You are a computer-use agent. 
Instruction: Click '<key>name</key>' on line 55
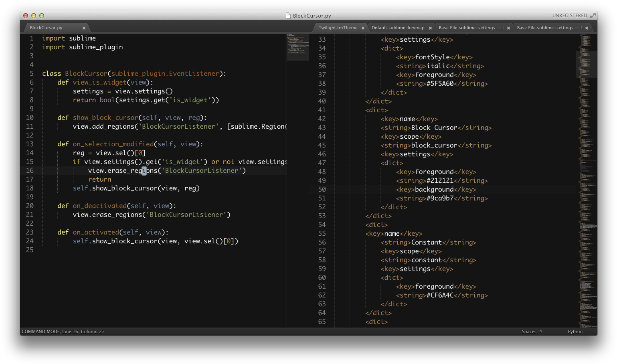394,234
